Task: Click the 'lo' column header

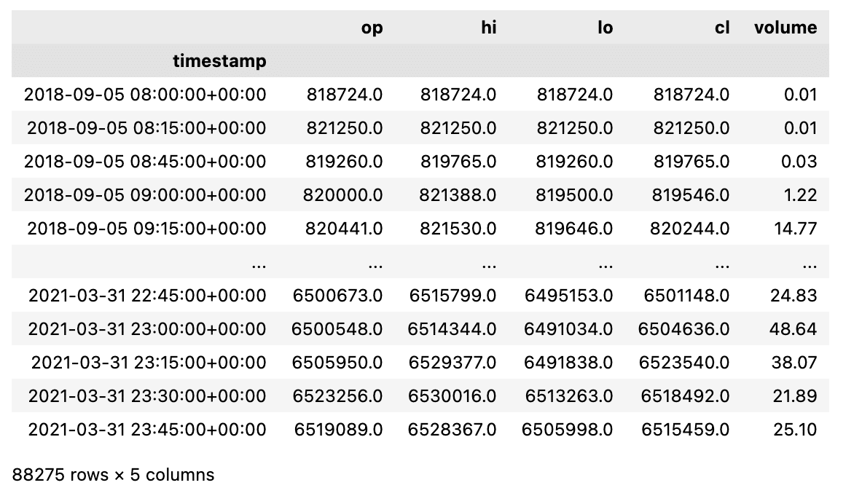Action: tap(604, 28)
